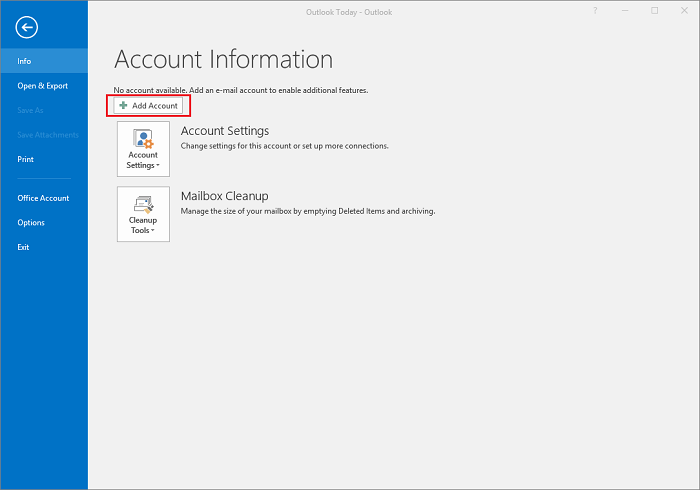Expand the Cleanup Tools dropdown arrow
Image resolution: width=700 pixels, height=490 pixels.
[153, 231]
